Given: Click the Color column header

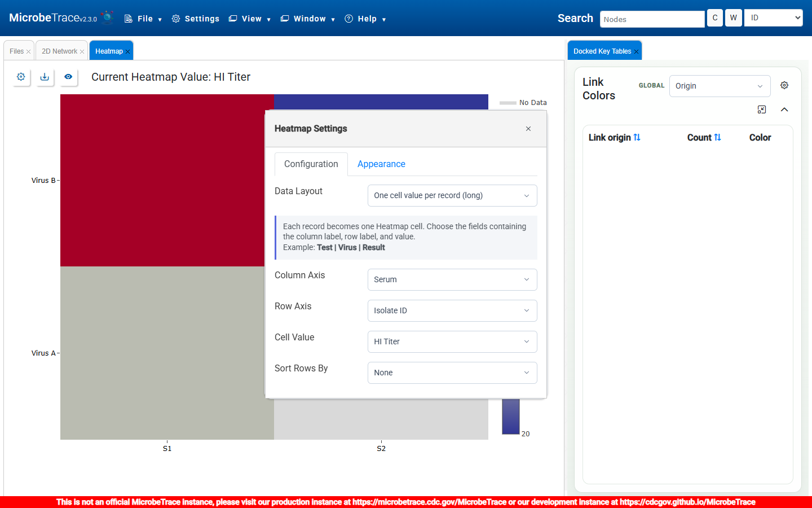Looking at the screenshot, I should 760,137.
